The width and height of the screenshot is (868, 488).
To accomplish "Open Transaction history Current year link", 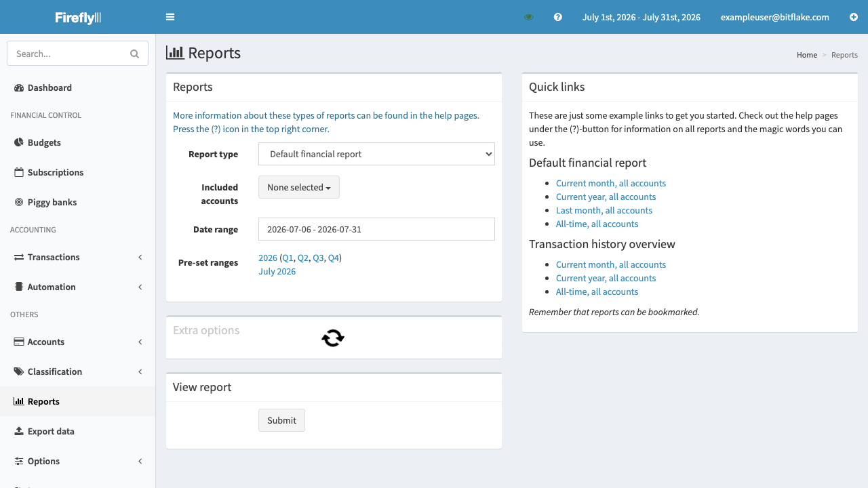I will [606, 278].
